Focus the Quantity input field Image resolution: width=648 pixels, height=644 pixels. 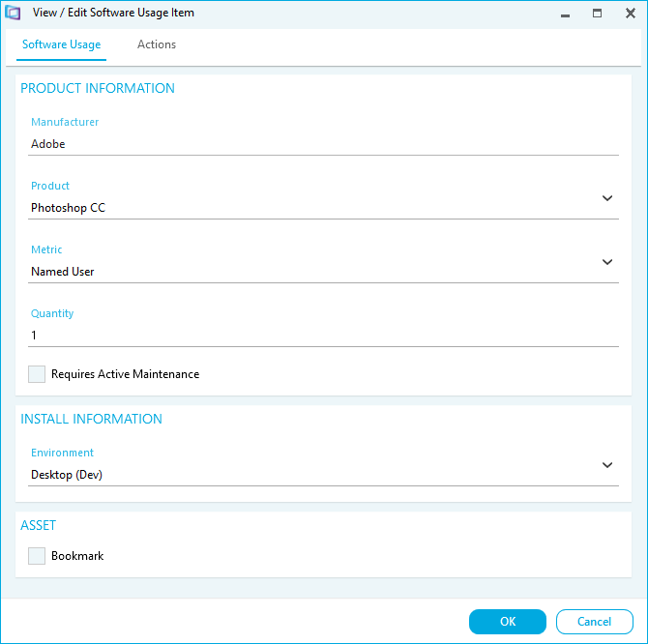coord(324,336)
